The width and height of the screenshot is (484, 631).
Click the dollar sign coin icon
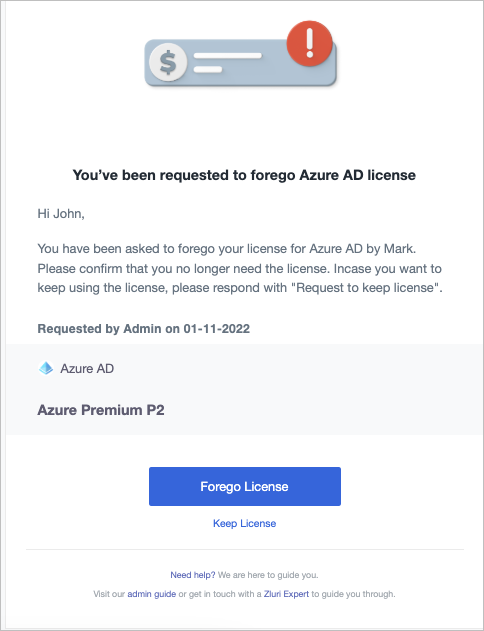pos(168,62)
